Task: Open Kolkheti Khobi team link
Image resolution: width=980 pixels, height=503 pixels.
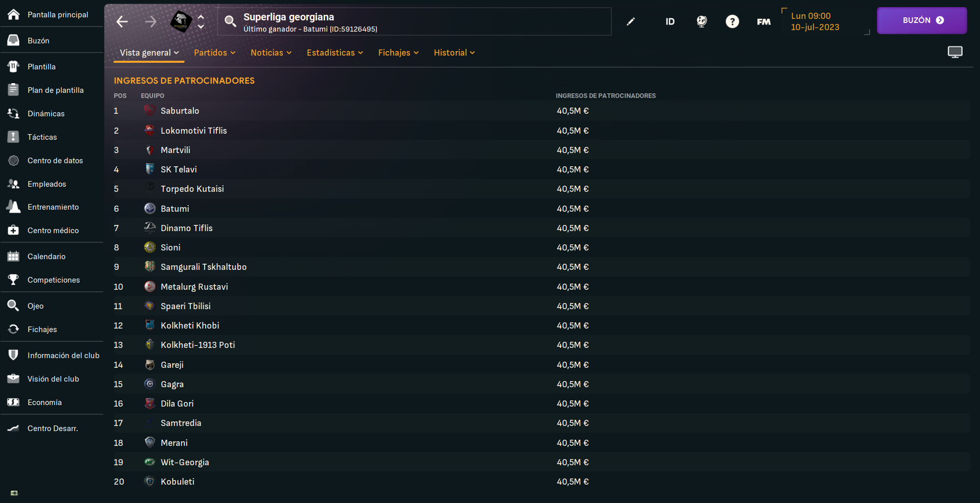Action: click(x=190, y=325)
